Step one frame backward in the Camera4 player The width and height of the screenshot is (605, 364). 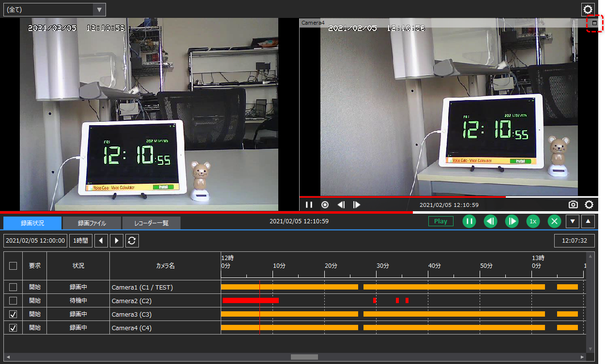point(341,204)
